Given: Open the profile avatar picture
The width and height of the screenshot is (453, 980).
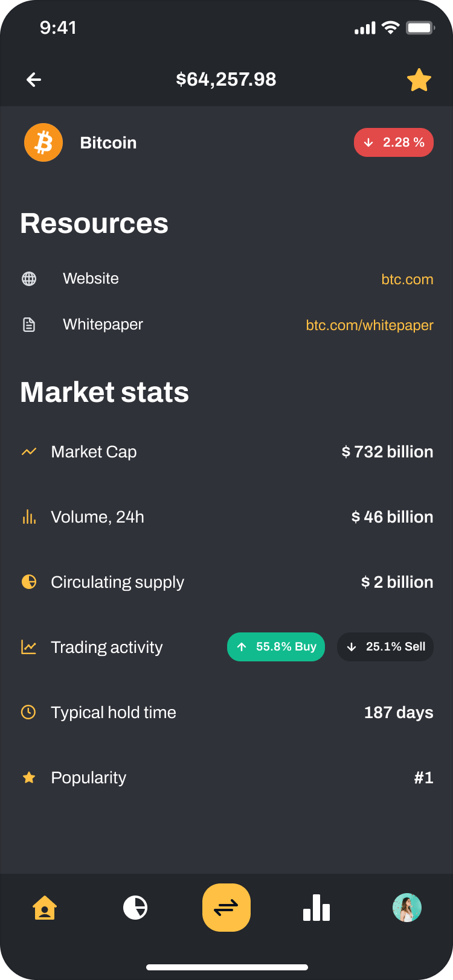Looking at the screenshot, I should pos(407,908).
